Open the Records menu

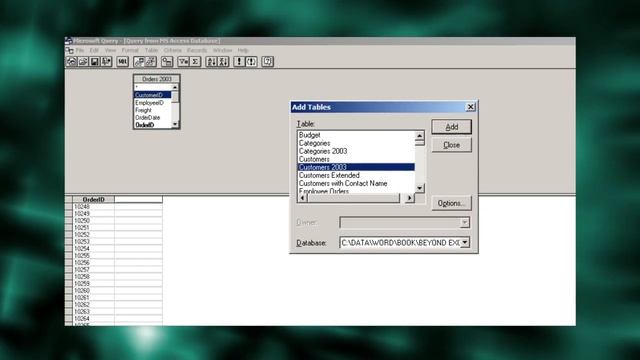click(x=197, y=50)
